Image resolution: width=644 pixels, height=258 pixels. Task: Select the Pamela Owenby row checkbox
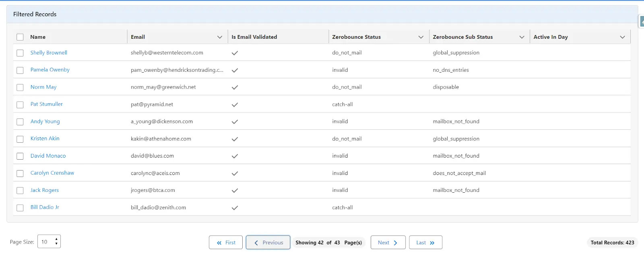click(x=20, y=70)
